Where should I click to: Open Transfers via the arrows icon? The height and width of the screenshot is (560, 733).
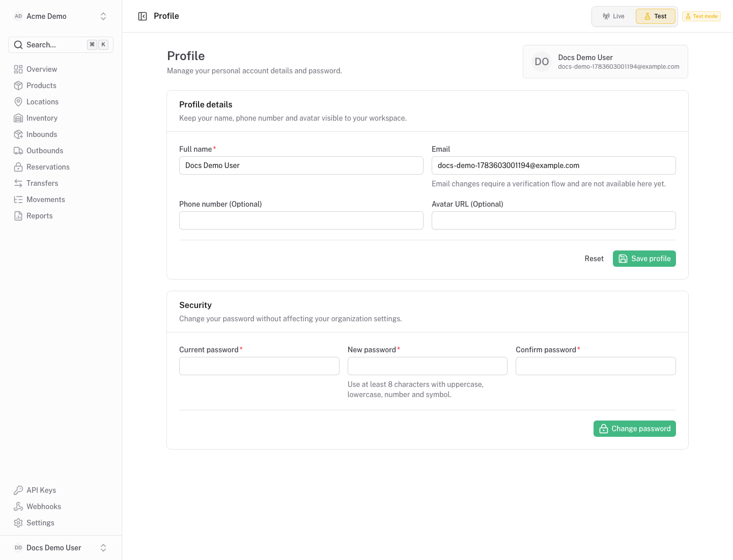tap(18, 183)
